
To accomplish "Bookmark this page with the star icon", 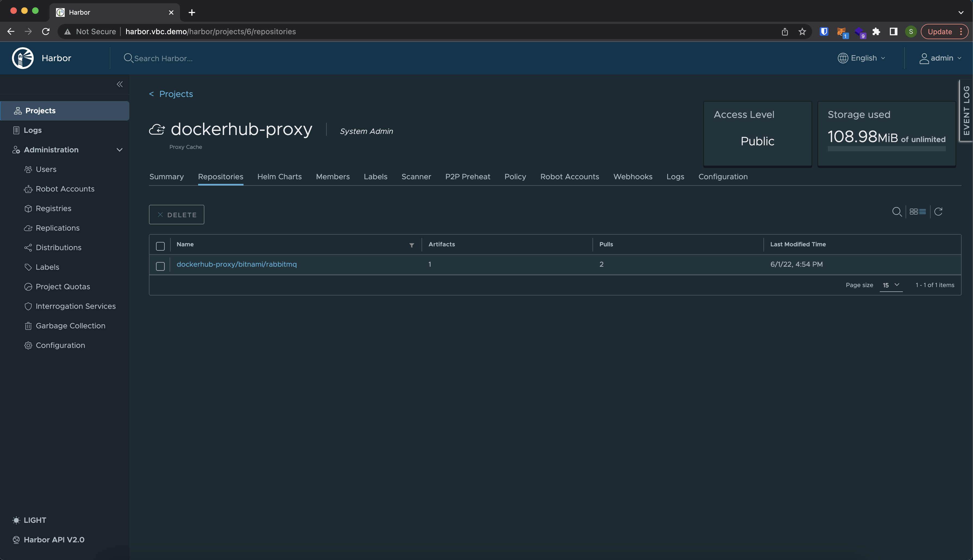I will click(802, 32).
